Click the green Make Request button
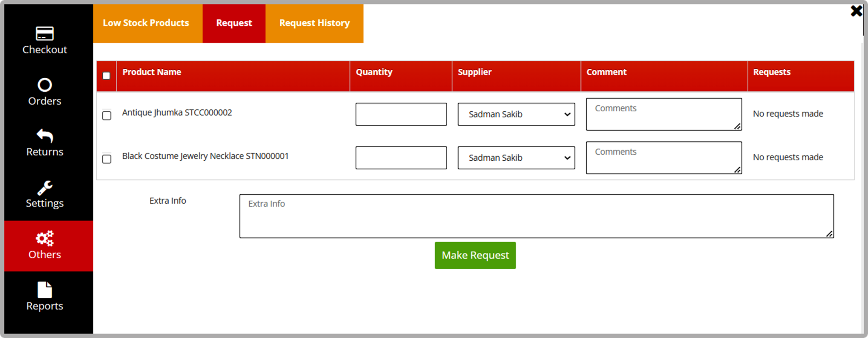 tap(475, 255)
